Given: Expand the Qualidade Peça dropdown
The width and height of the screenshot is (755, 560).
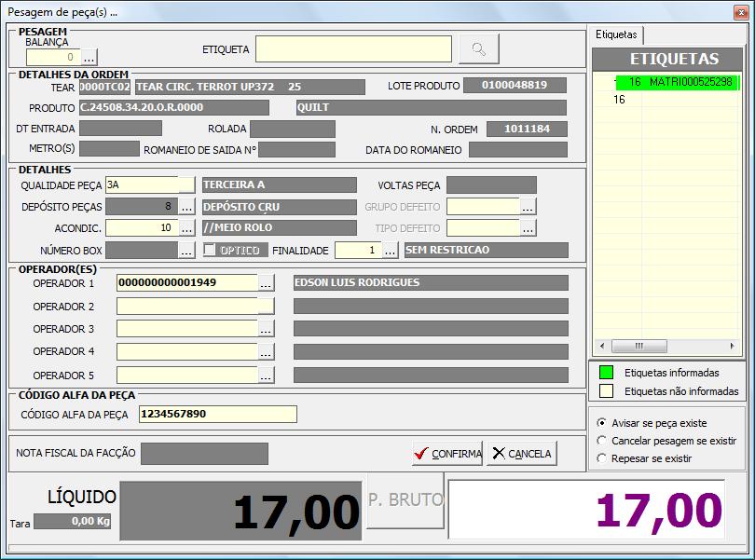Looking at the screenshot, I should 186,185.
